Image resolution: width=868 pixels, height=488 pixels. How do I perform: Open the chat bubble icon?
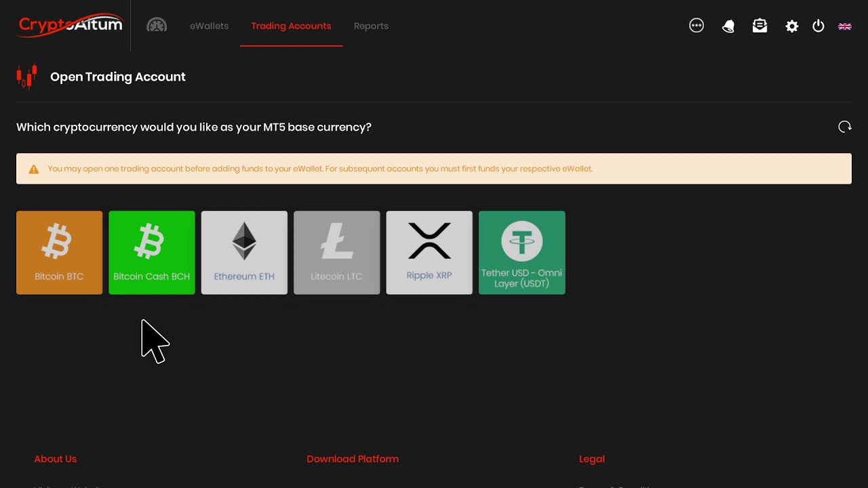click(x=696, y=26)
